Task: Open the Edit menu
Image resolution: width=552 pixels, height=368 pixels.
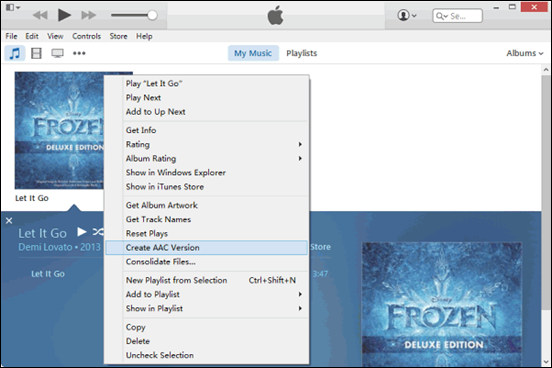Action: tap(32, 36)
